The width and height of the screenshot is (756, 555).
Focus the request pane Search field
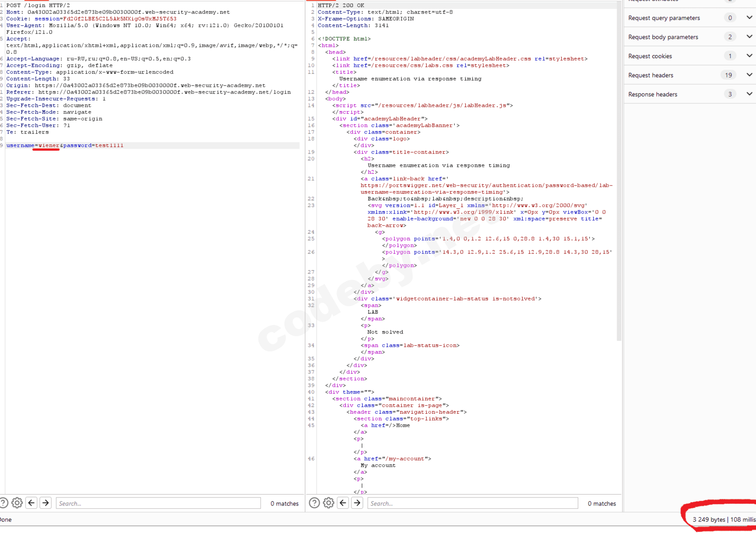tap(158, 504)
